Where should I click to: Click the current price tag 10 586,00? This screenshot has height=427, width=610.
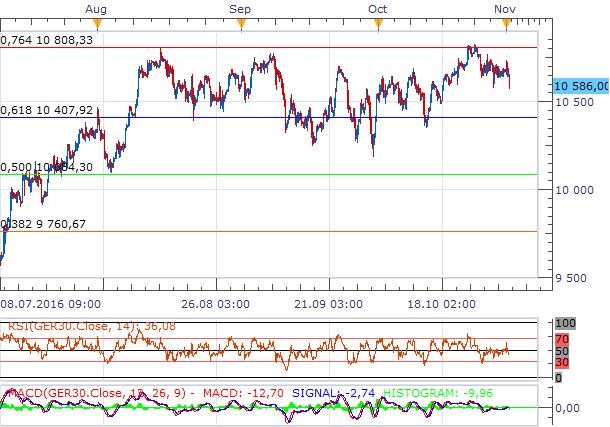coord(580,87)
